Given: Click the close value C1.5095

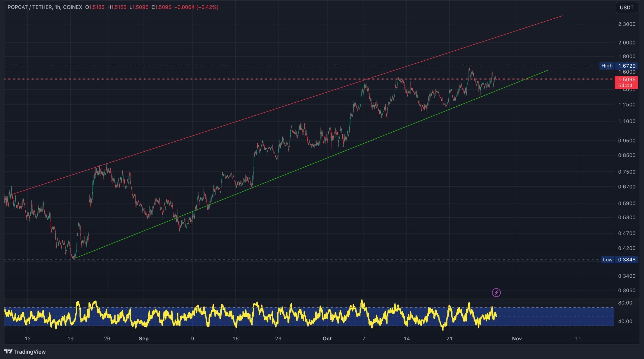Looking at the screenshot, I should [x=161, y=7].
